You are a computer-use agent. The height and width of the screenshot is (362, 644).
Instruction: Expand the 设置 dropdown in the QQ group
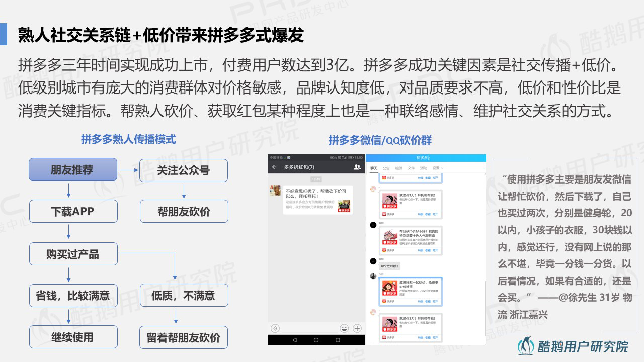pos(438,168)
